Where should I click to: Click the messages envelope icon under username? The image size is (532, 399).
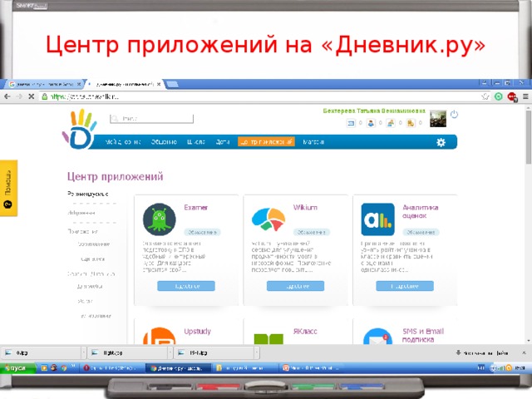351,123
